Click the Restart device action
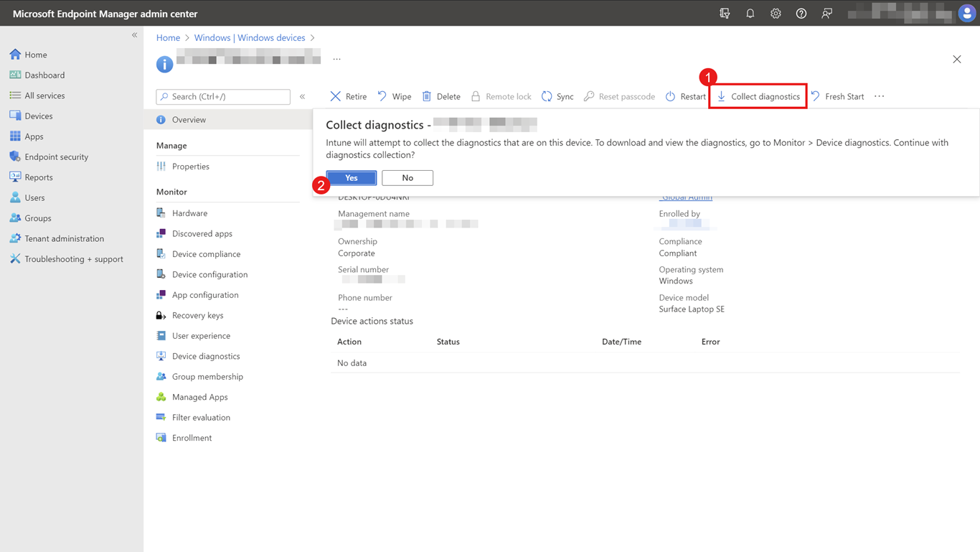This screenshot has height=552, width=980. pos(685,96)
